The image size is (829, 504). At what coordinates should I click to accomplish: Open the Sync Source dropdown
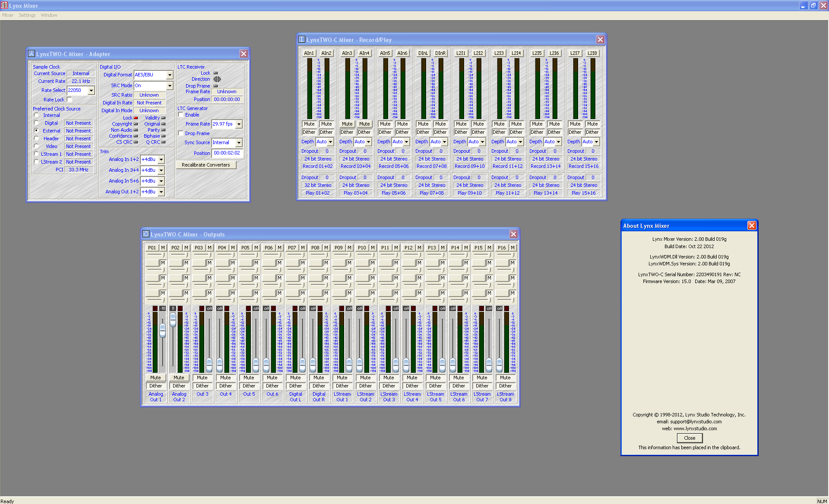[x=239, y=143]
